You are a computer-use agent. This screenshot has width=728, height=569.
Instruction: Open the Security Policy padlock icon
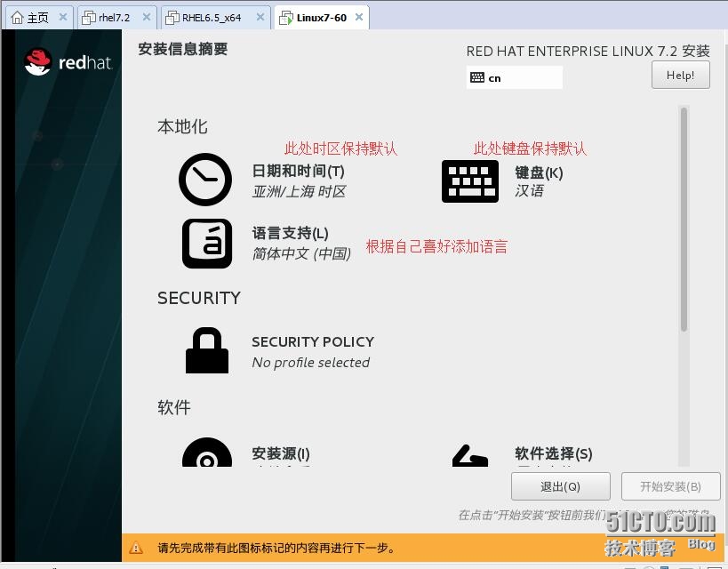[x=207, y=350]
